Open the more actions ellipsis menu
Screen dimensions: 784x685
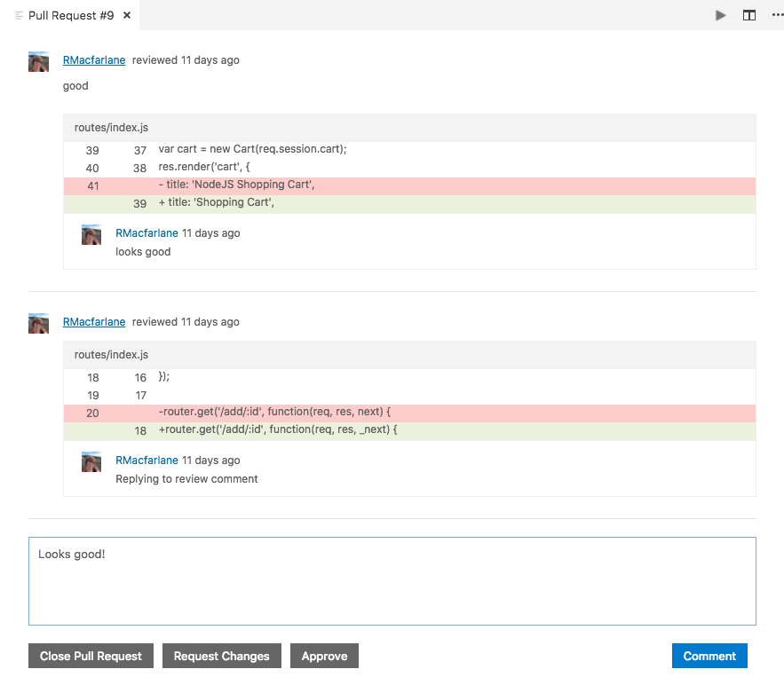[x=777, y=15]
